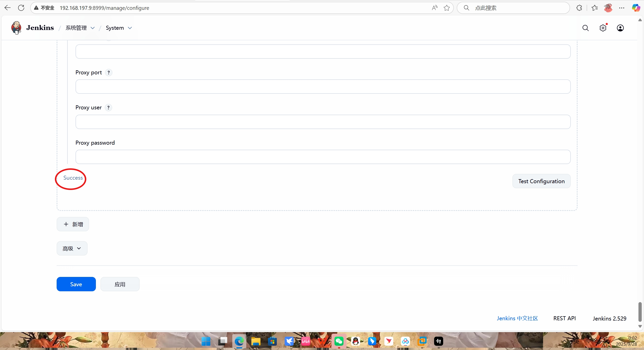Open browser settings and more menu
644x350 pixels.
pos(622,8)
